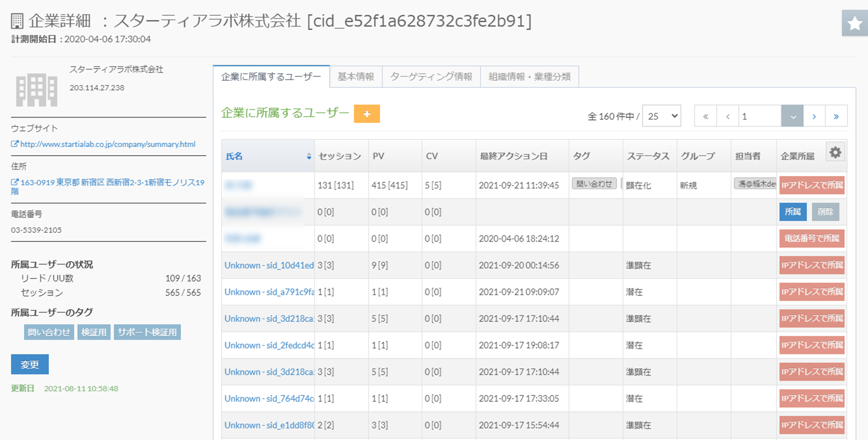
Task: Switch to the 基本情報 tab
Action: [x=356, y=77]
